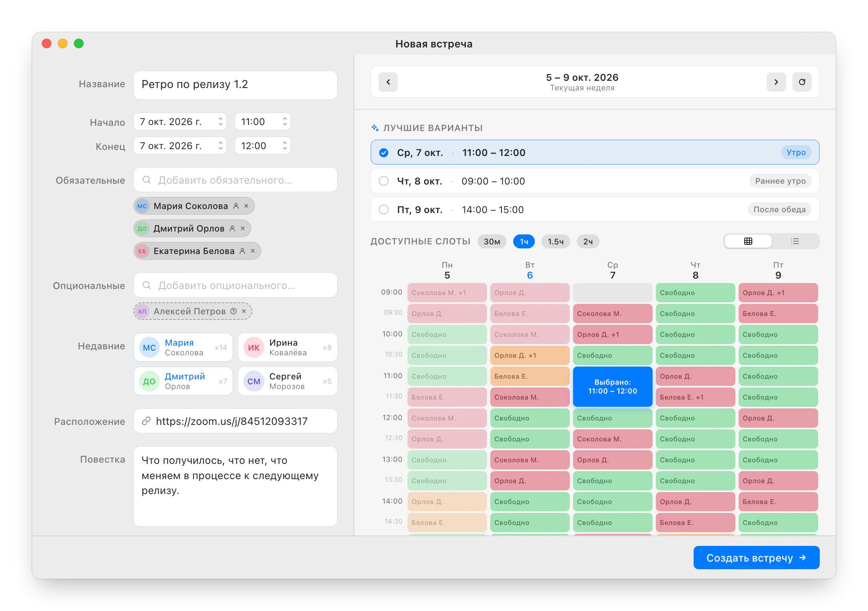
Task: Select the Чт, 8 окт. 09:00 – 10:00 option
Action: pos(595,181)
